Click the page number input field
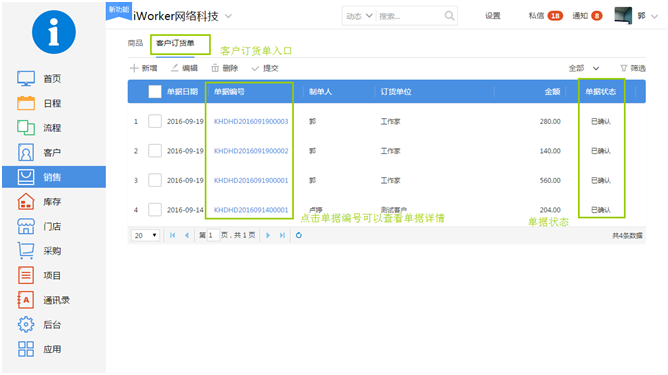The image size is (668, 375). 213,235
